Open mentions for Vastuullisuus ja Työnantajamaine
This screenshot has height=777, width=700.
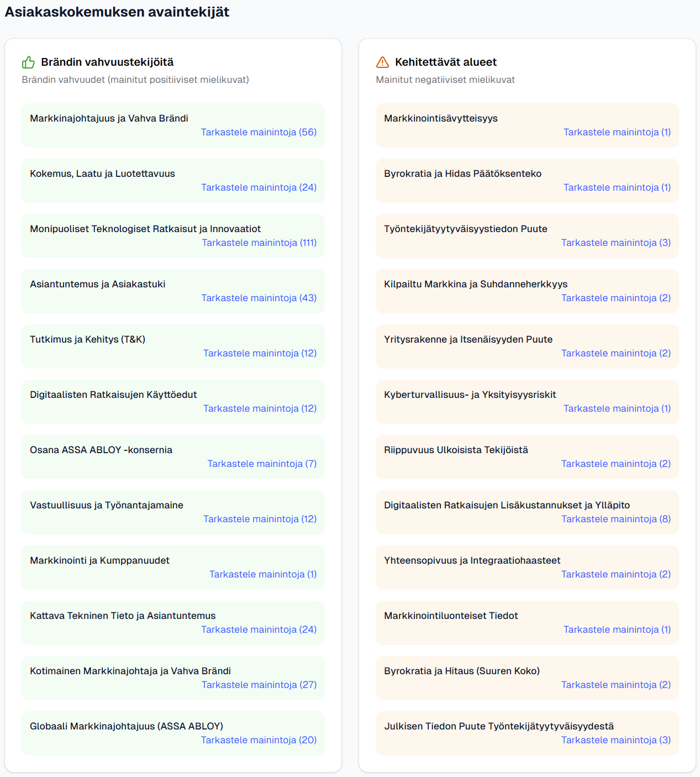point(260,519)
